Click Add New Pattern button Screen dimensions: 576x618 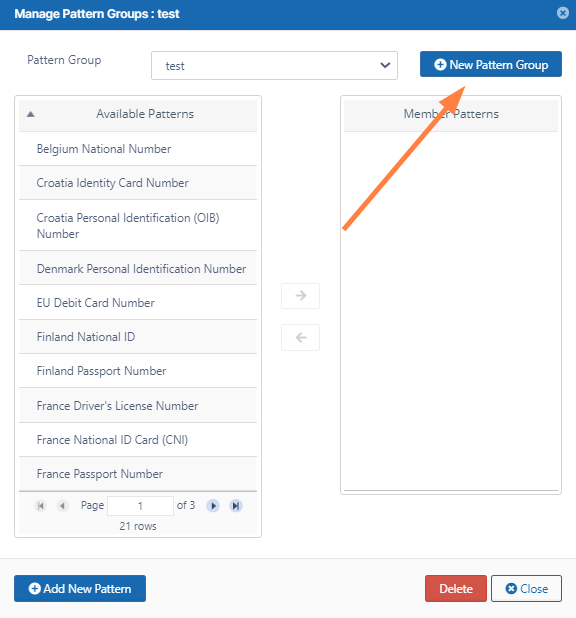[x=80, y=588]
